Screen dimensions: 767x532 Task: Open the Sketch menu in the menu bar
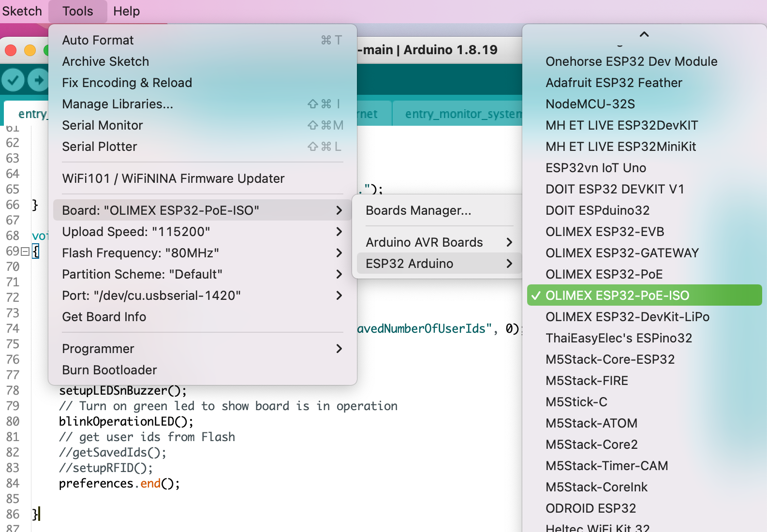tap(22, 11)
